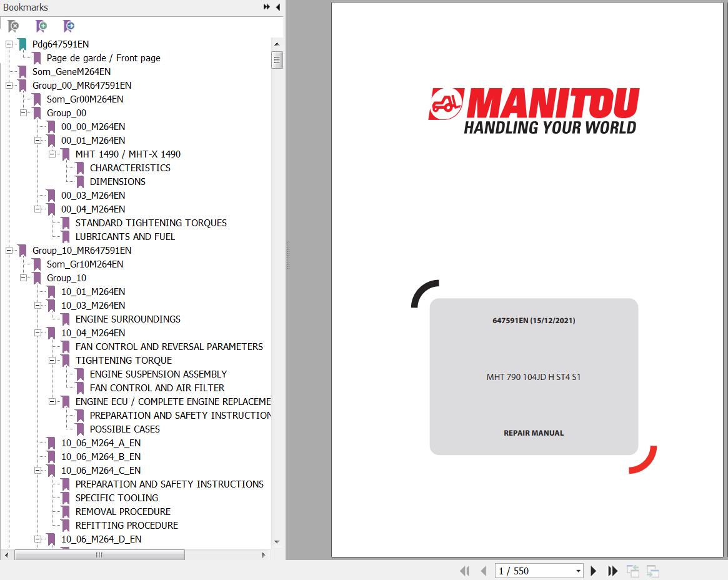This screenshot has width=728, height=580.
Task: Click the delete bookmark icon
Action: pos(14,26)
